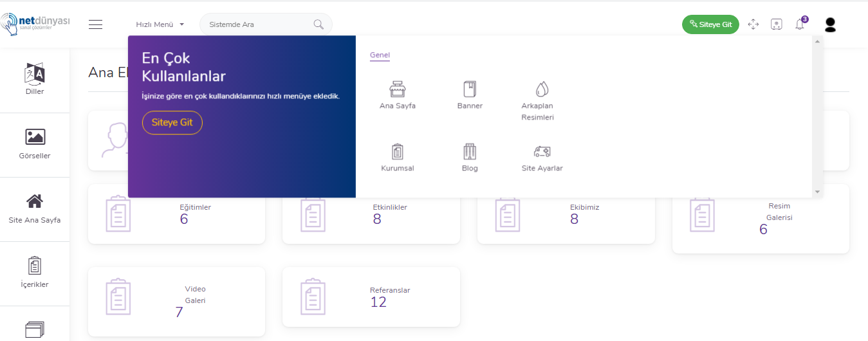Expand the Hızlı Menü dropdown
Screen dimensions: 868x341
[x=160, y=24]
